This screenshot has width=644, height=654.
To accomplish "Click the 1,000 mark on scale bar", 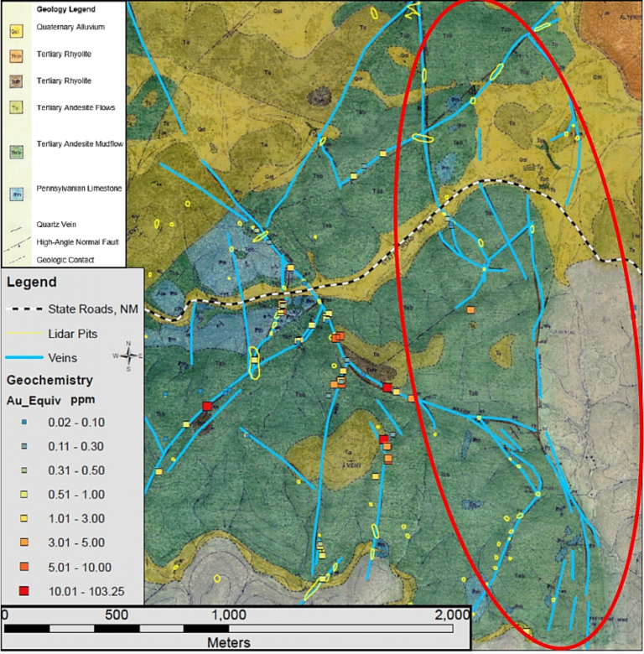I will 234,614.
